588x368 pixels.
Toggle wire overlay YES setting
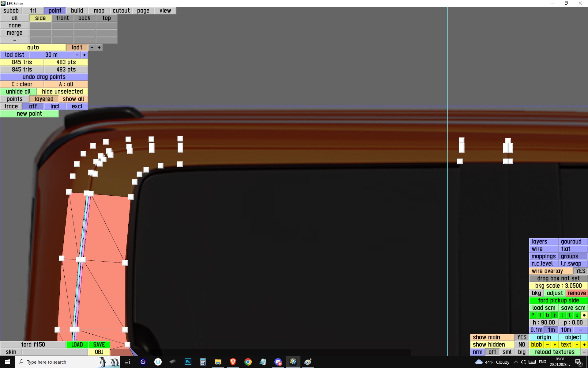[x=580, y=271]
